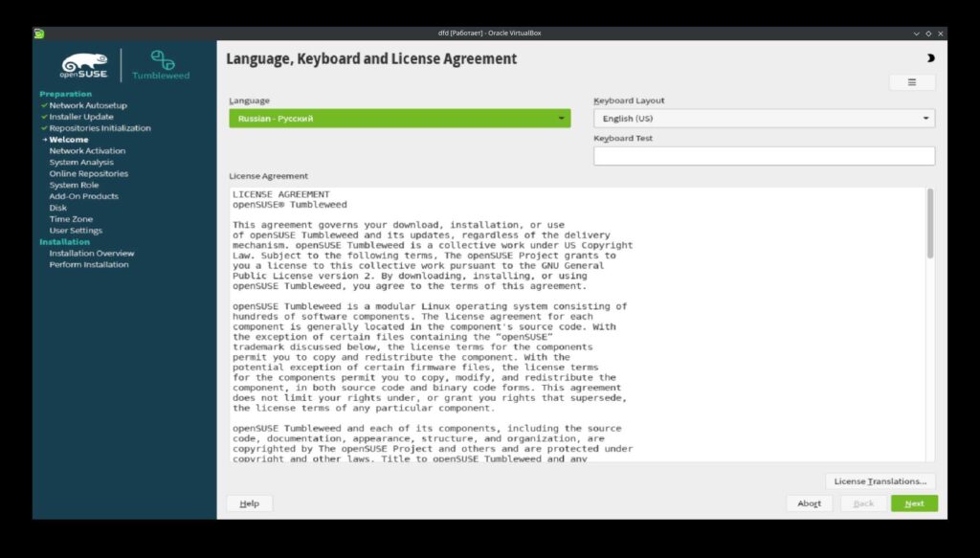Click the Help button
This screenshot has height=558, width=980.
pos(250,503)
